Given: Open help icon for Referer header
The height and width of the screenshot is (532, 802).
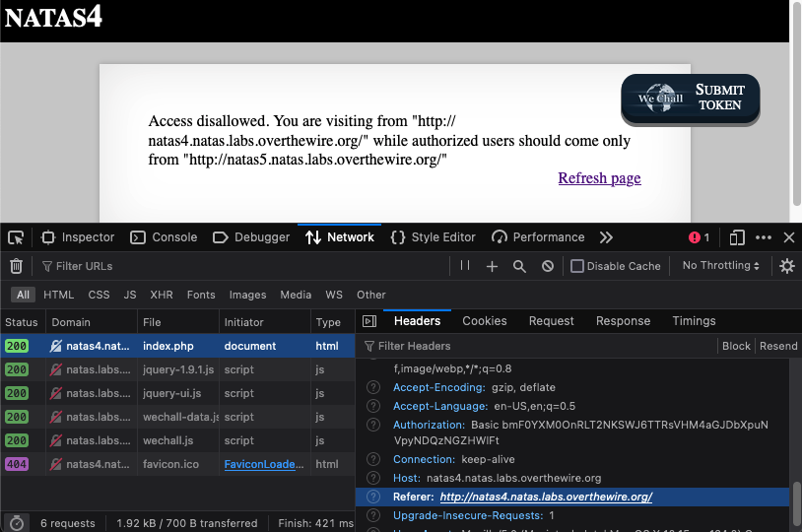Looking at the screenshot, I should coord(373,497).
